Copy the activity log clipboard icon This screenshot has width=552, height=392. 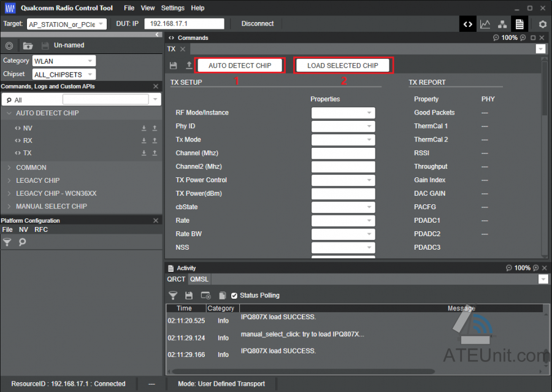coord(222,296)
